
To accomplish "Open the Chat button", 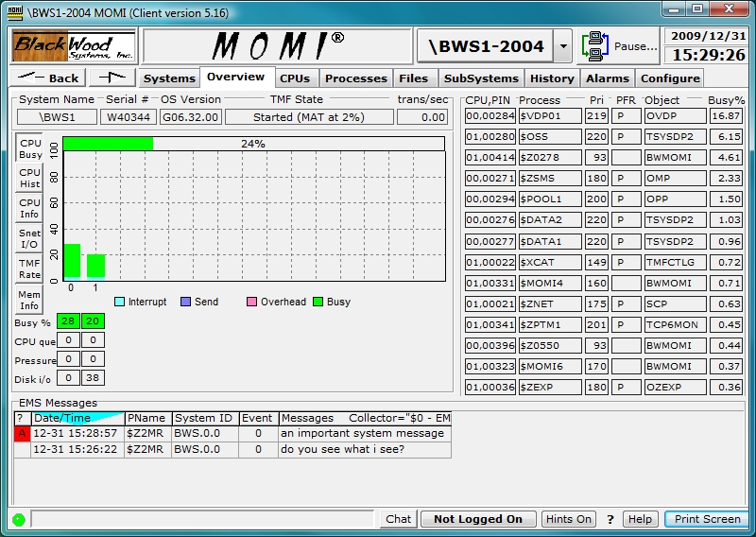I will [x=398, y=519].
